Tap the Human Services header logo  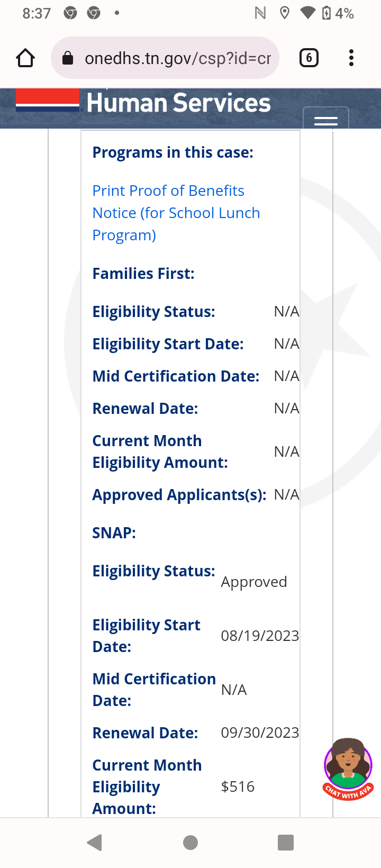[178, 103]
